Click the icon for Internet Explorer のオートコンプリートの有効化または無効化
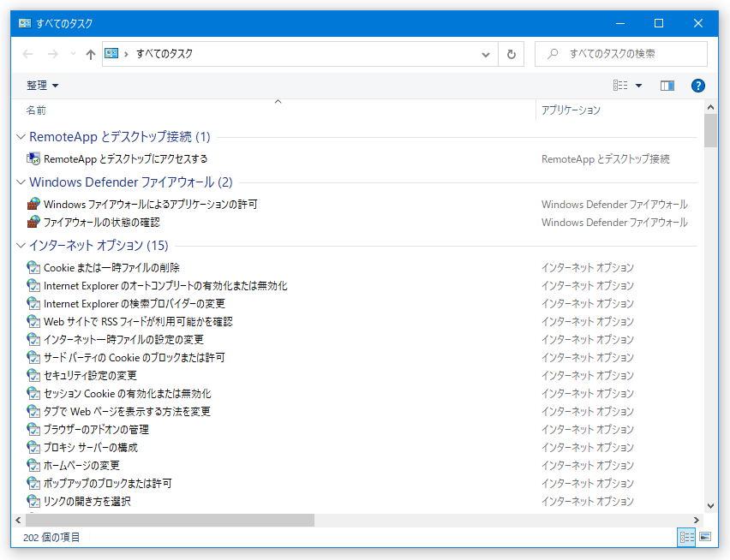The height and width of the screenshot is (560, 730). pyautogui.click(x=33, y=286)
